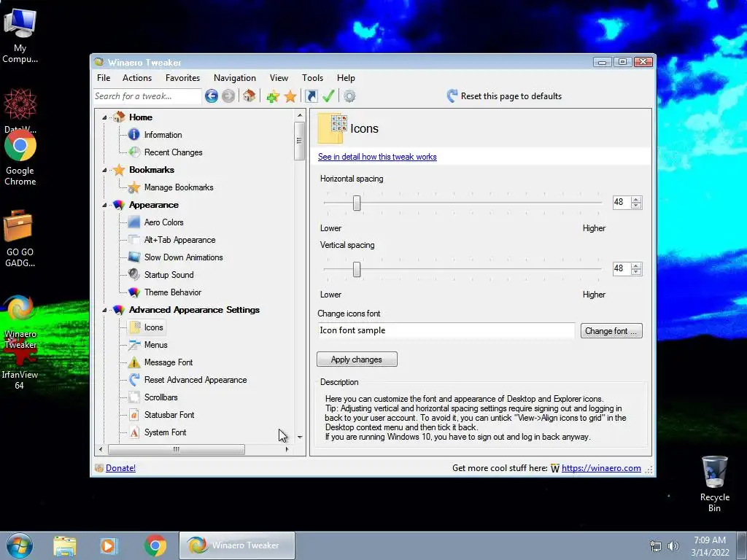Screen dimensions: 747x560
Task: Decrease the Horizontal spacing value with the down arrow
Action: (636, 205)
